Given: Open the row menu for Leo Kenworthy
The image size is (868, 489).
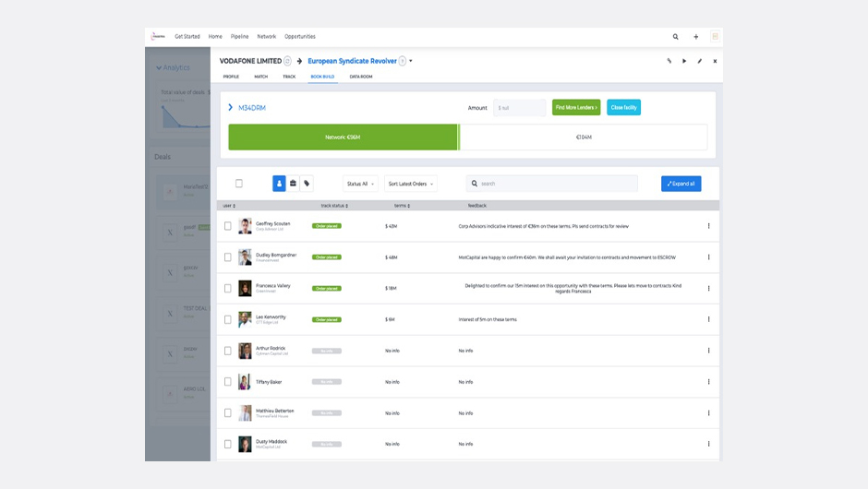Looking at the screenshot, I should 708,319.
